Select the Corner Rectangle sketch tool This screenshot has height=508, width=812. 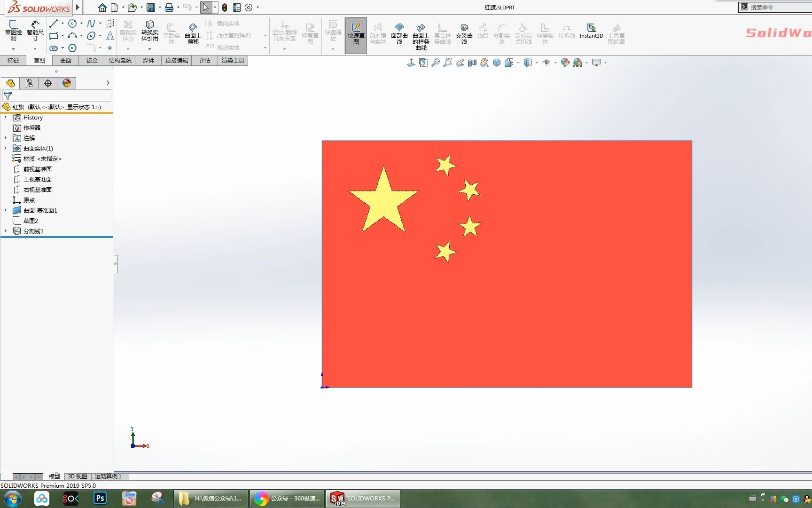click(x=54, y=36)
